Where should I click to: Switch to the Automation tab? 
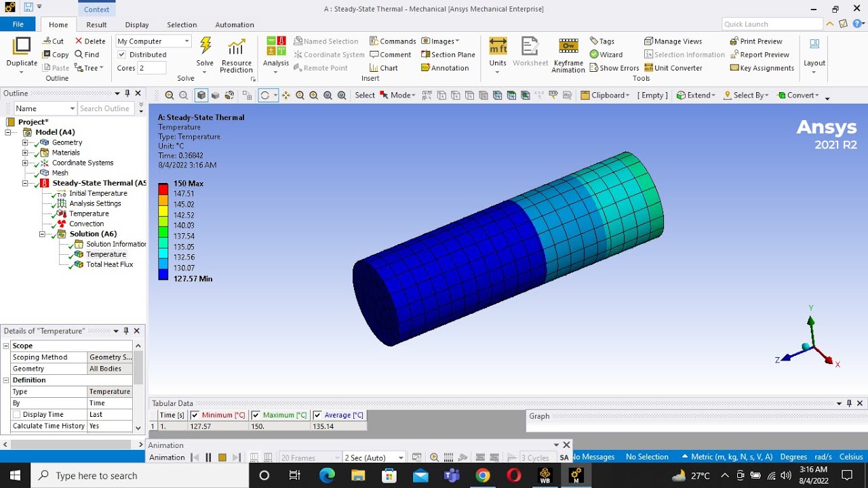click(x=235, y=25)
